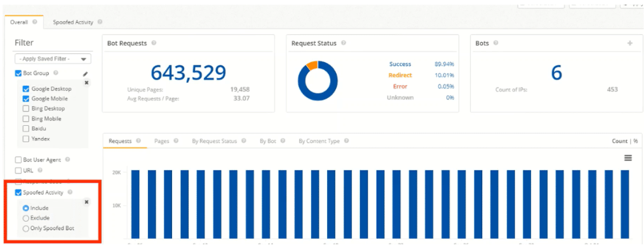
Task: Click the Filter panel heading
Action: (x=24, y=43)
